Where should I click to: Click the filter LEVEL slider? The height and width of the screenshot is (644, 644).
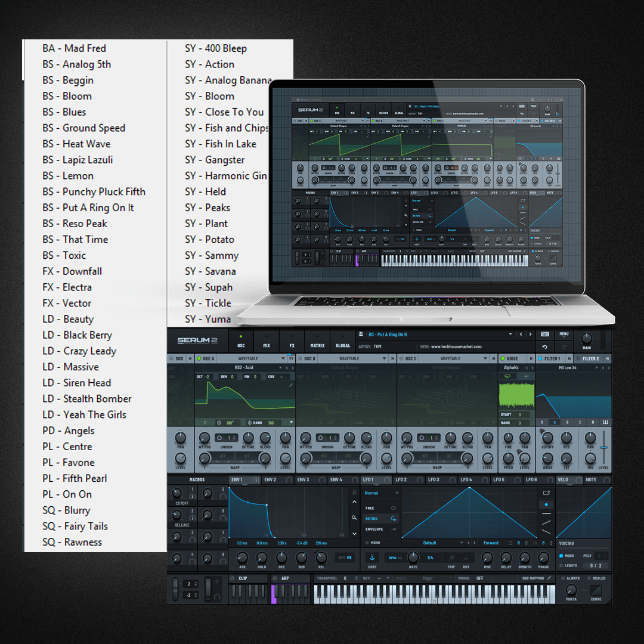(603, 447)
